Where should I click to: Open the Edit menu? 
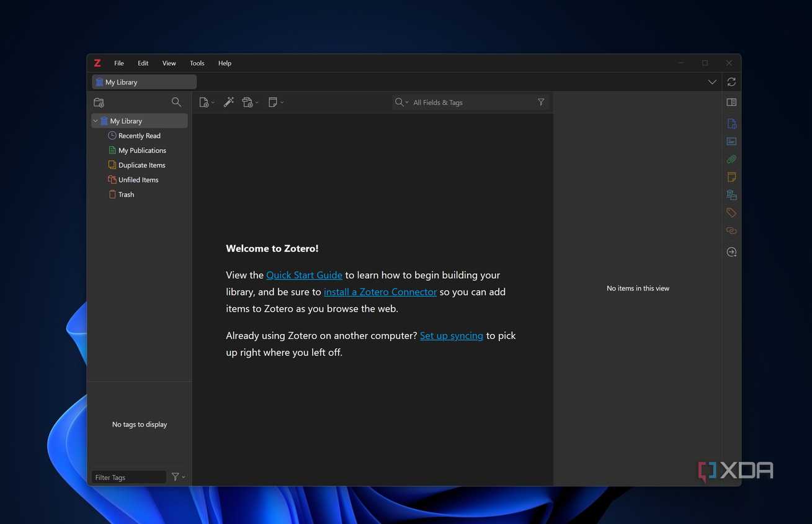pyautogui.click(x=143, y=63)
